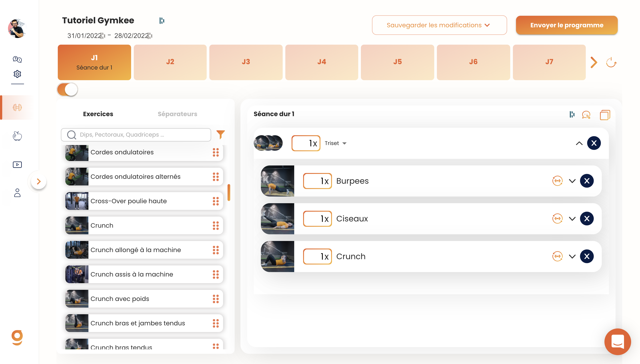Show next days with right chevron

coord(594,62)
